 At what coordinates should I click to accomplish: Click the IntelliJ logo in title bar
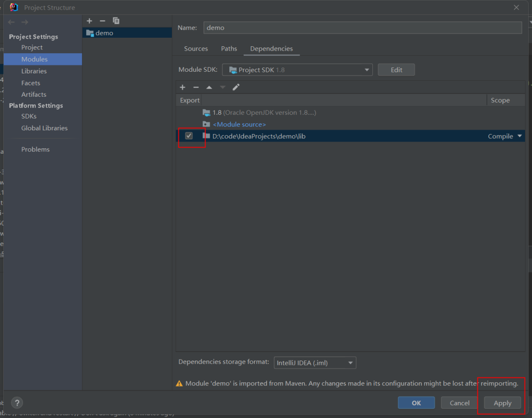(14, 7)
